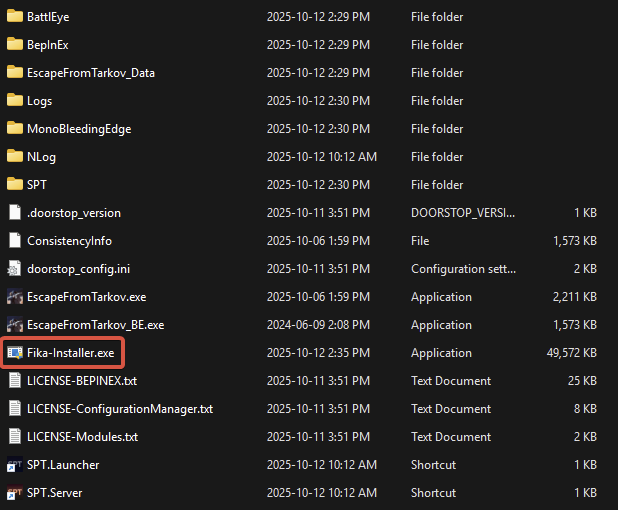Select the SPT.Server shortcut icon
The height and width of the screenshot is (510, 618).
[x=14, y=493]
